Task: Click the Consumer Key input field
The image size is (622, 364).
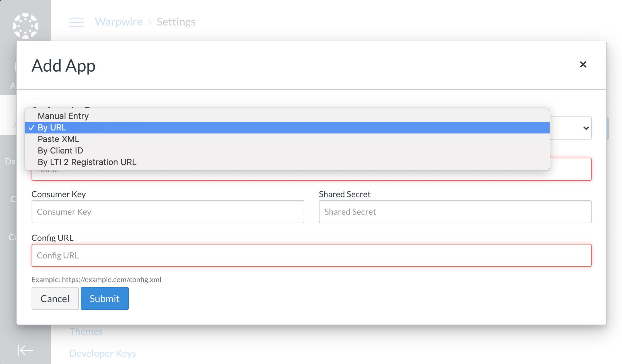Action: tap(168, 212)
